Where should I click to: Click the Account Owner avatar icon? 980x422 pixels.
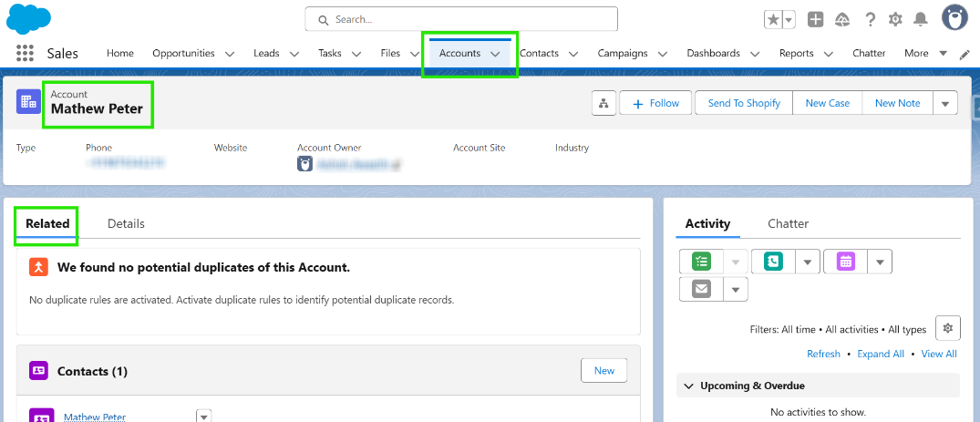coord(304,164)
